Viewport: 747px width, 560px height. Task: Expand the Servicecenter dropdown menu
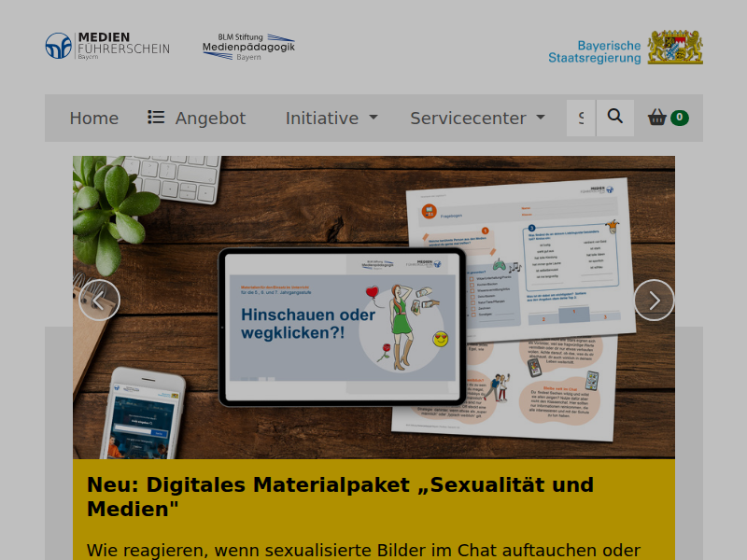pos(477,119)
